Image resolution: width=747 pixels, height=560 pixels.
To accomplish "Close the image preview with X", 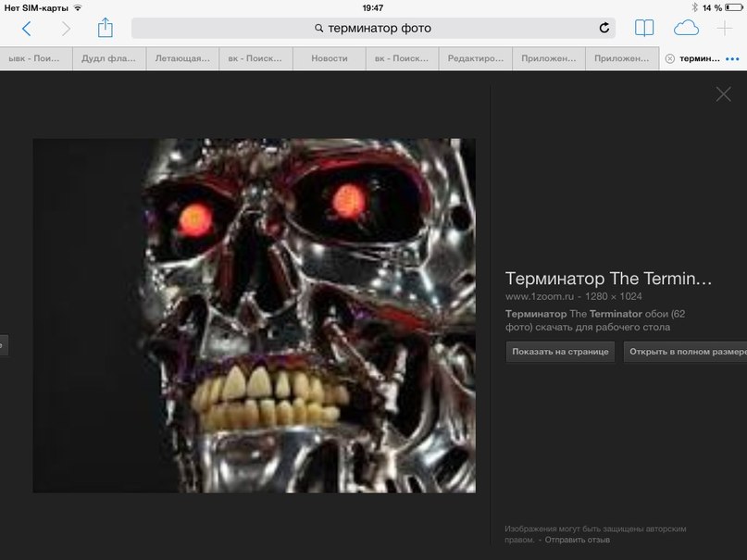I will coord(723,94).
